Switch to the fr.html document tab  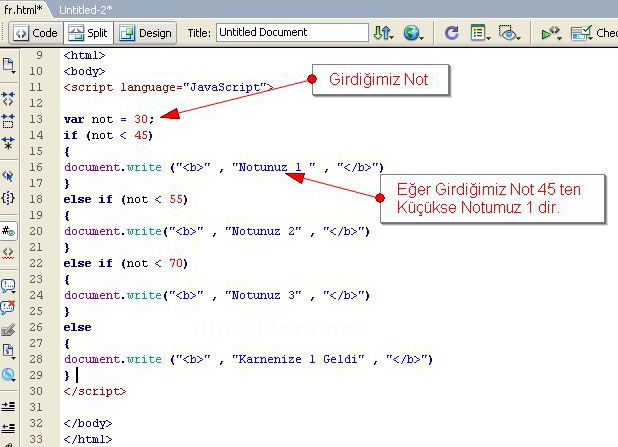point(22,8)
